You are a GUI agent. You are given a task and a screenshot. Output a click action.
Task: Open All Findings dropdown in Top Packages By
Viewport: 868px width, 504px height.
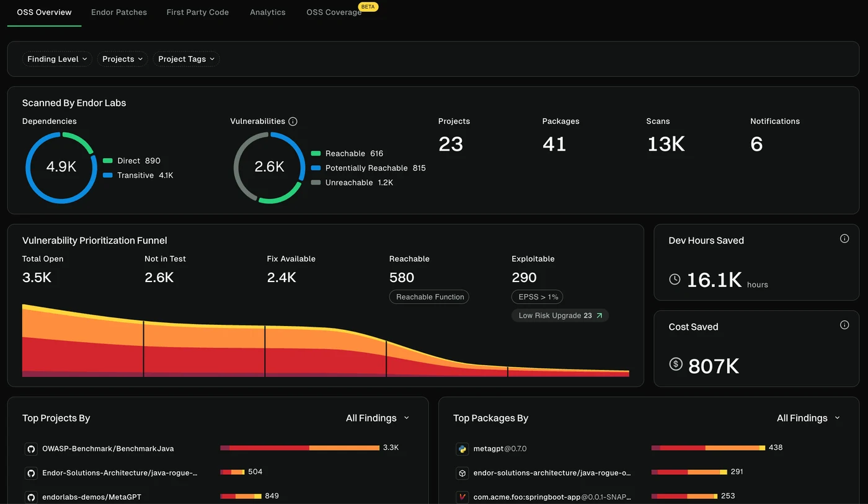coord(808,418)
